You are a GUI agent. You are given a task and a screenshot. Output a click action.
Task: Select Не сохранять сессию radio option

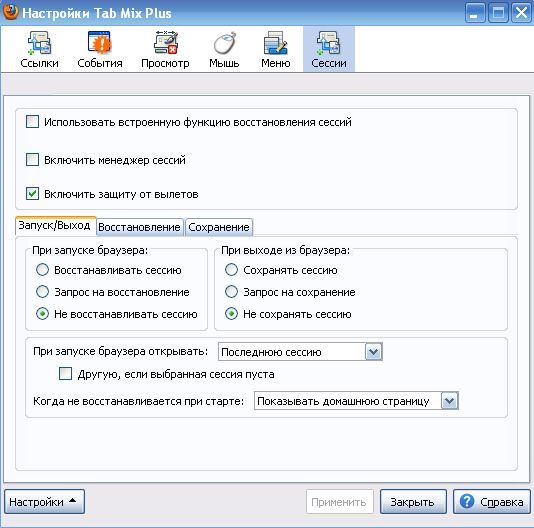click(231, 314)
